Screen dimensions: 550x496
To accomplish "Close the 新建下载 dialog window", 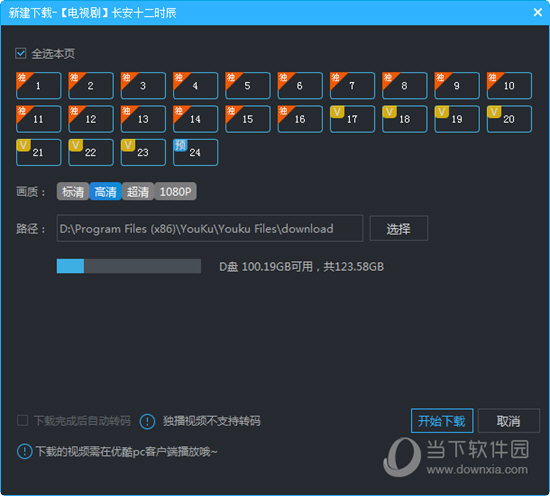I will [537, 13].
